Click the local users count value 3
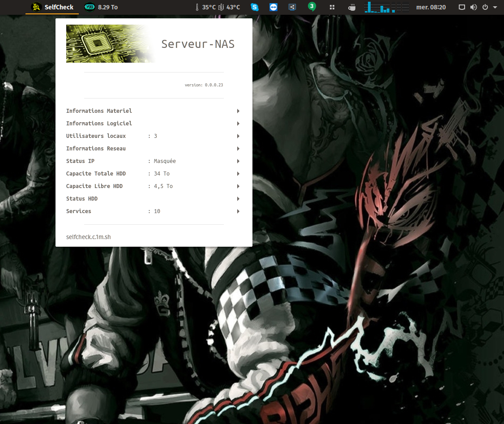 click(x=156, y=136)
